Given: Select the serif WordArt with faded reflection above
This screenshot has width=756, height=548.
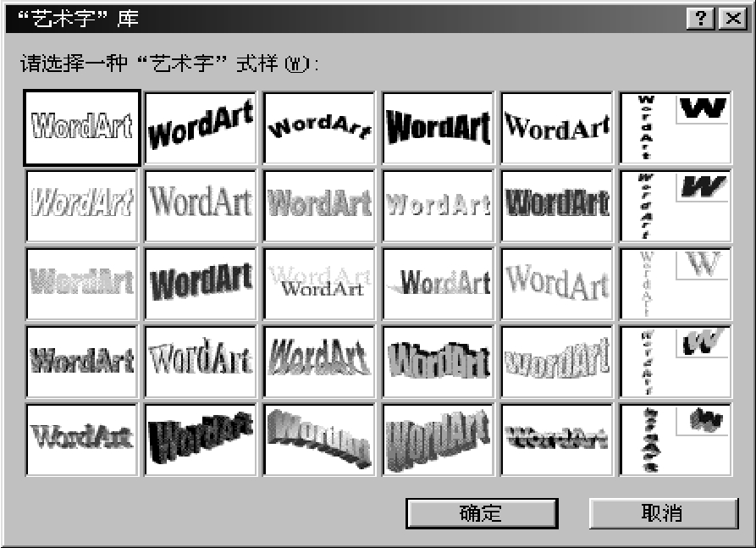Looking at the screenshot, I should 319,284.
